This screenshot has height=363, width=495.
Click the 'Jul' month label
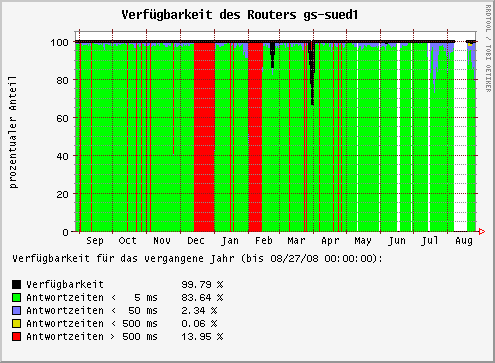430,241
